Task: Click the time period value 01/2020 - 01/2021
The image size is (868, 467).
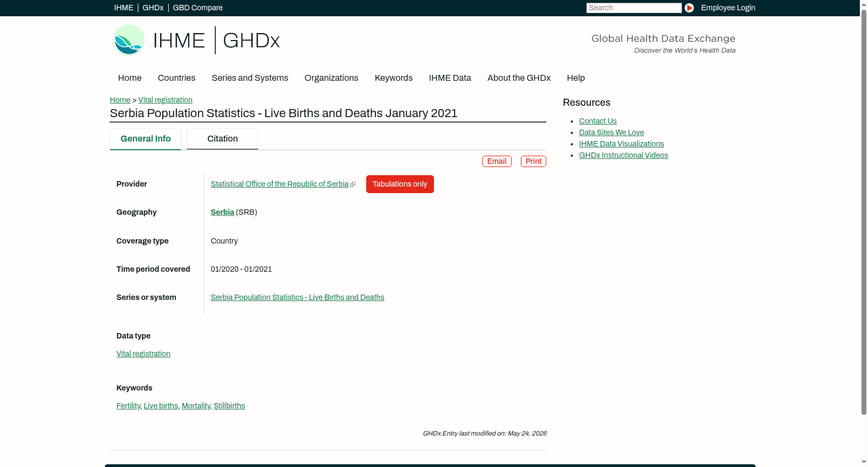Action: pyautogui.click(x=241, y=269)
